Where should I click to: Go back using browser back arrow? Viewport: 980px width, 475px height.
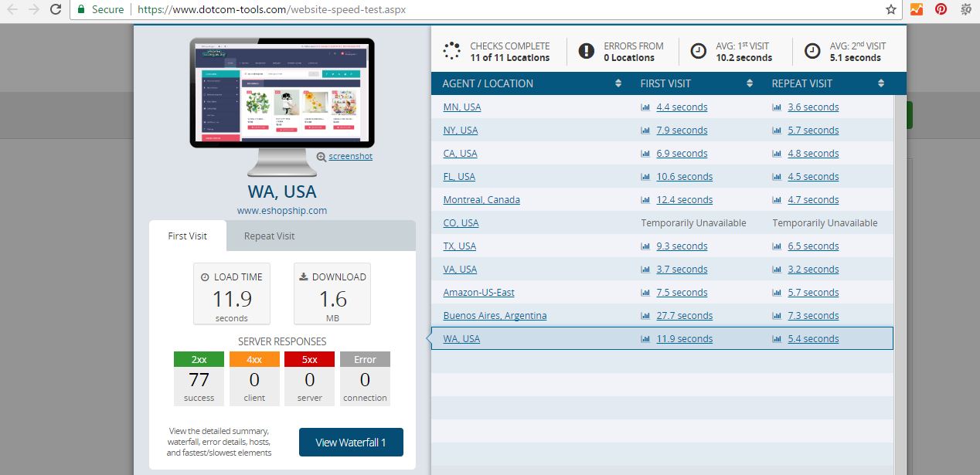pos(12,9)
